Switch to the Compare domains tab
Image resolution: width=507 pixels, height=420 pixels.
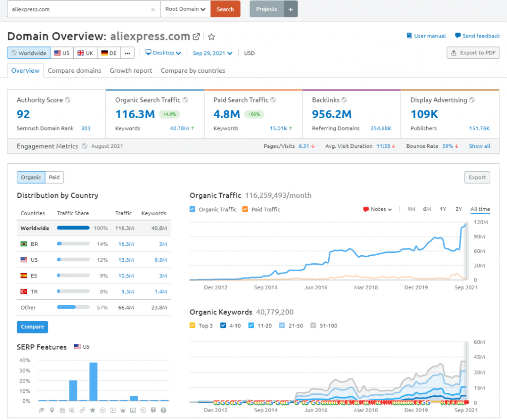pos(74,70)
